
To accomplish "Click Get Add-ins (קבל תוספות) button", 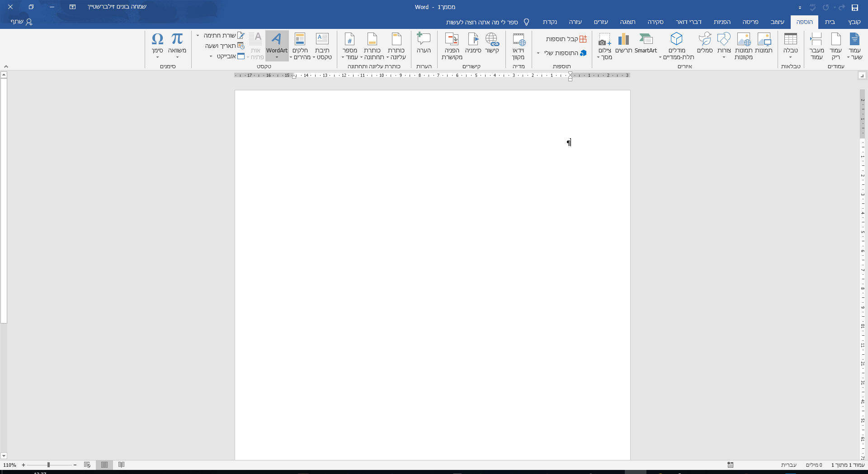I will 566,39.
